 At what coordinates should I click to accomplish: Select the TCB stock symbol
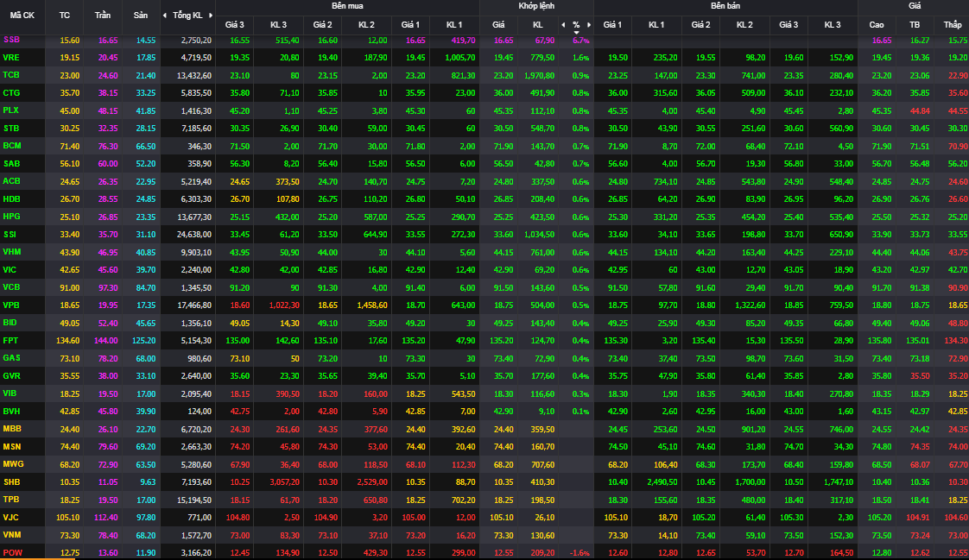pyautogui.click(x=11, y=75)
